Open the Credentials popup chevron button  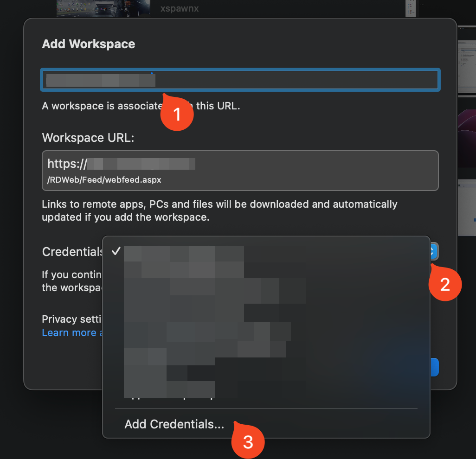[x=432, y=252]
